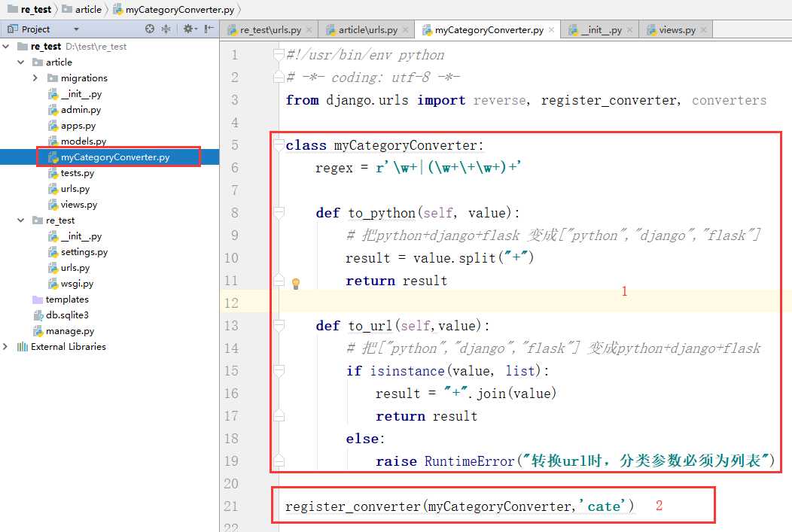Click 'cate' string on line 21
Screen dimensions: 792x532
coord(604,506)
